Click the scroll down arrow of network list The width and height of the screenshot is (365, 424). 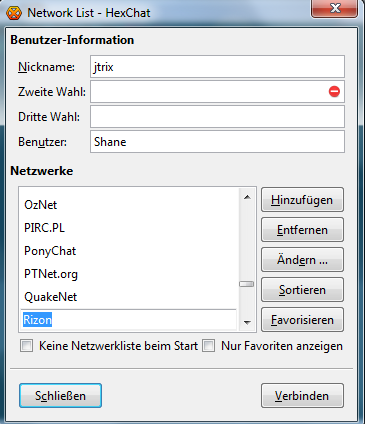(247, 322)
